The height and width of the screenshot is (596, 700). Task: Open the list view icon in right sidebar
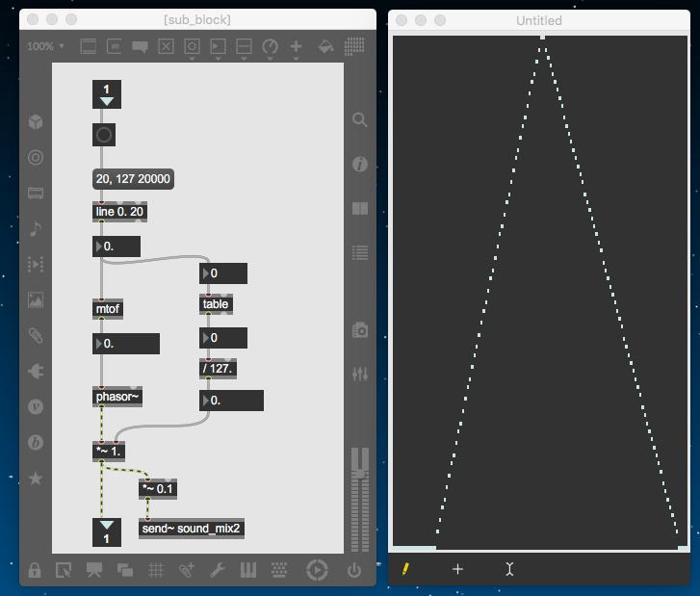tap(360, 253)
